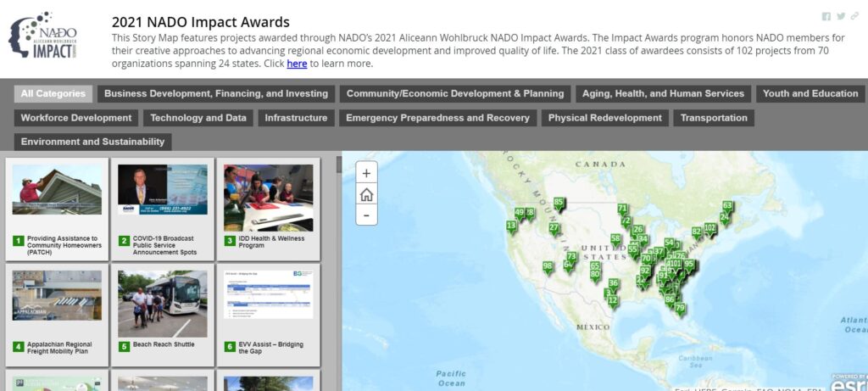Screen dimensions: 868x391
Task: Select map marker 85
Action: (x=559, y=204)
